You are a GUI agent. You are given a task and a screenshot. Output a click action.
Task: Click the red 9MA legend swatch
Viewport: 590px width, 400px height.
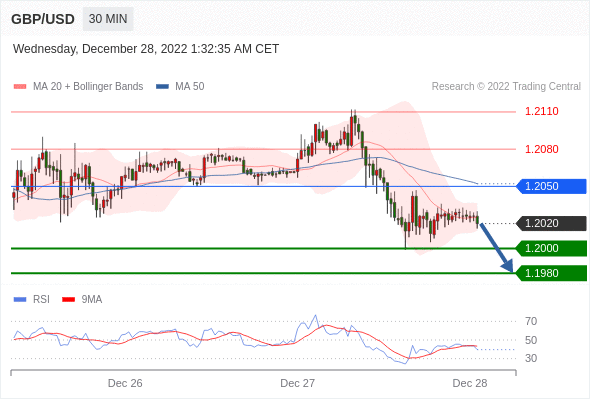pyautogui.click(x=68, y=300)
